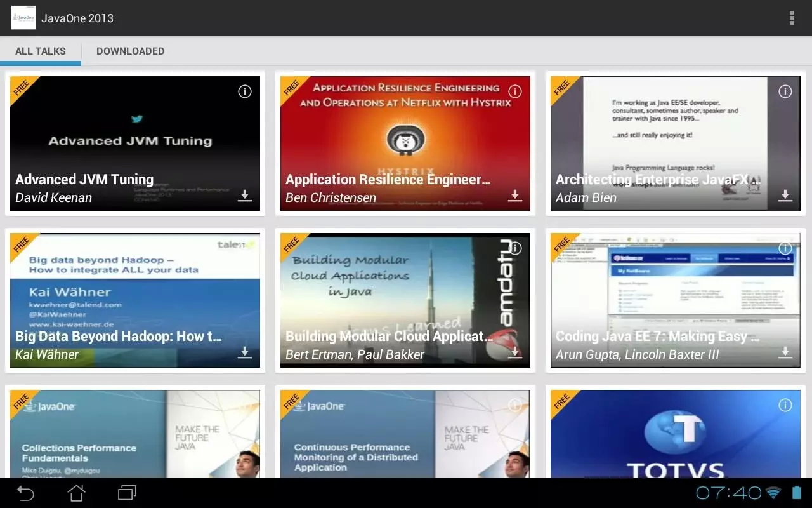812x508 pixels.
Task: Click the title 'Coding Java EE 7: Making Easy…'
Action: [x=658, y=337]
